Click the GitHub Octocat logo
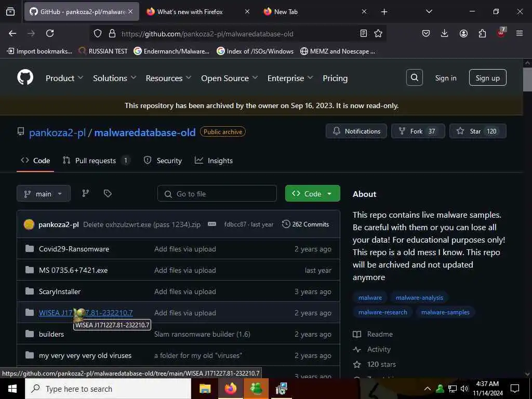The width and height of the screenshot is (532, 399). tap(25, 78)
